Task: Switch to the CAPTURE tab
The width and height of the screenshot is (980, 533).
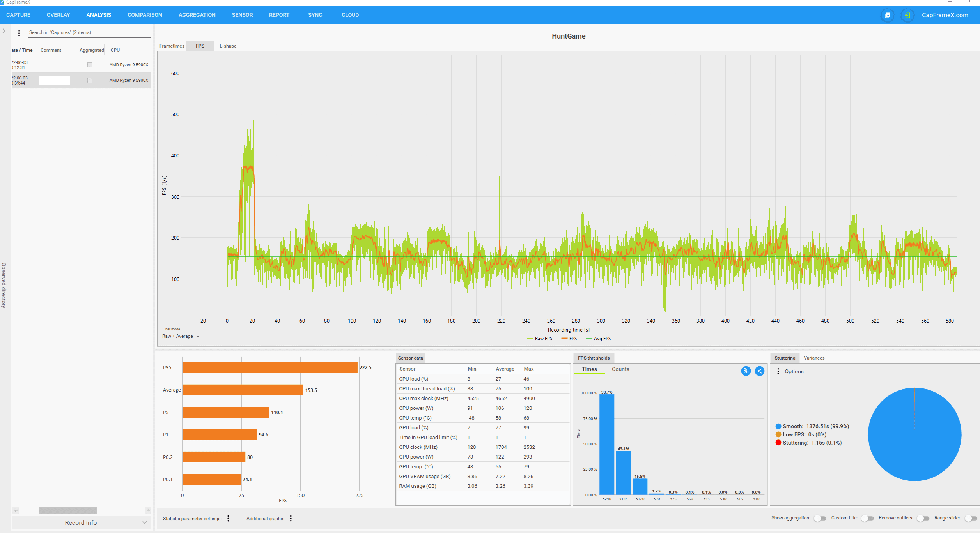Action: (18, 15)
